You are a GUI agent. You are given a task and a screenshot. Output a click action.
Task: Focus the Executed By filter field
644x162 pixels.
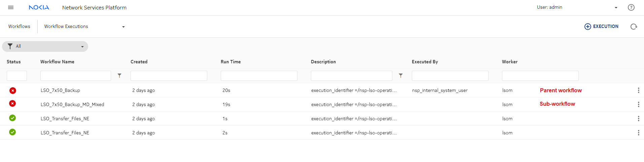click(x=450, y=76)
